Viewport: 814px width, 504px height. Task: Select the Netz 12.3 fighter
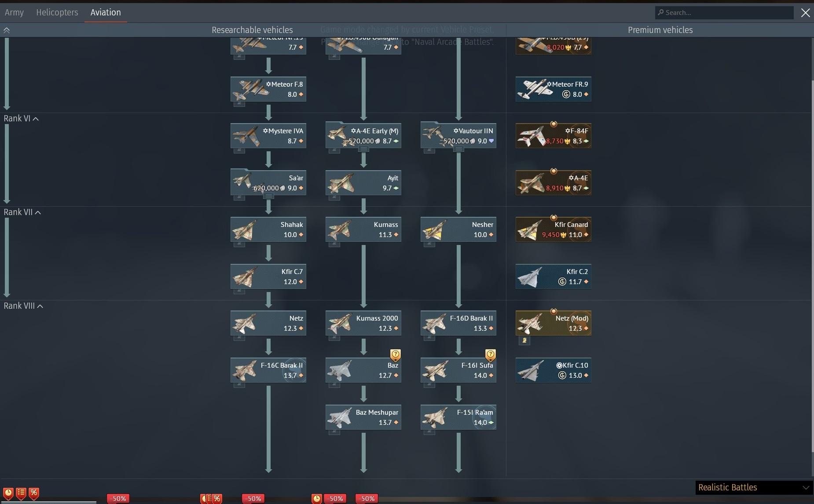(268, 323)
